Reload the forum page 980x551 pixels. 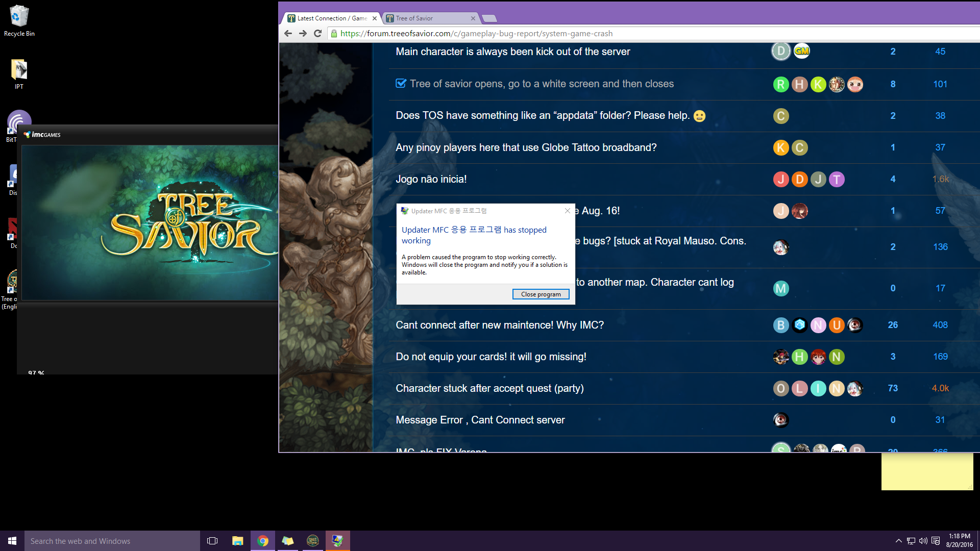(317, 34)
